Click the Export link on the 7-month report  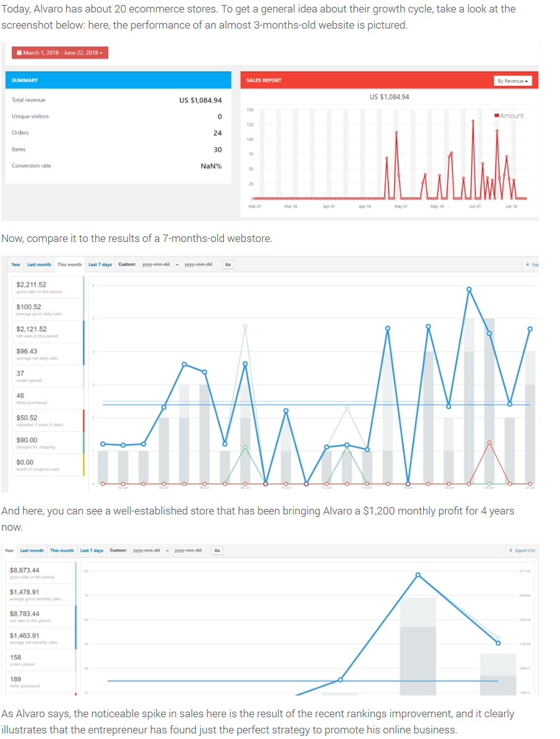click(x=536, y=264)
